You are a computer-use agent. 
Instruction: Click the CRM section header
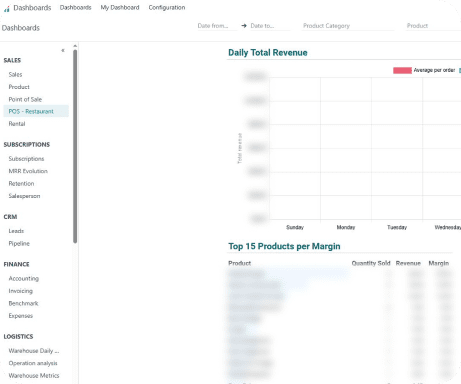[x=10, y=217]
